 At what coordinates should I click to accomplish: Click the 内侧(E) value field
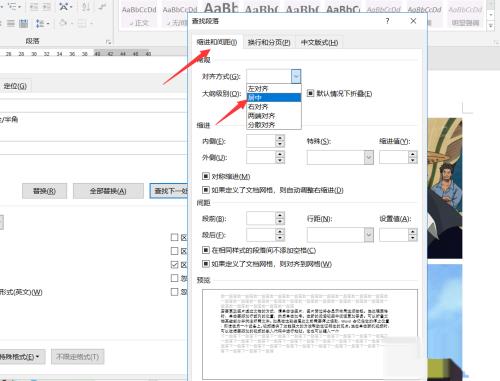click(261, 141)
